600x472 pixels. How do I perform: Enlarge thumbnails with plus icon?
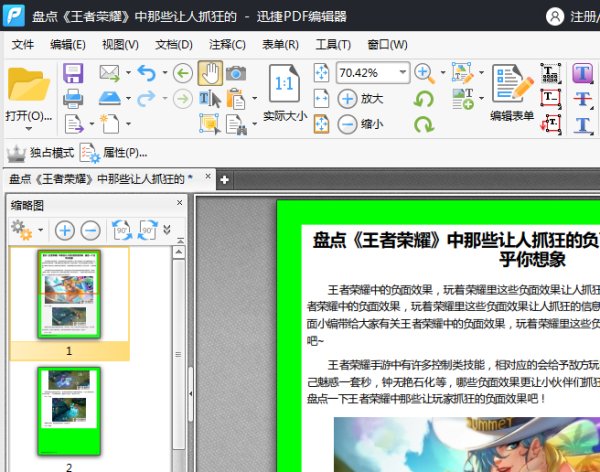(65, 230)
